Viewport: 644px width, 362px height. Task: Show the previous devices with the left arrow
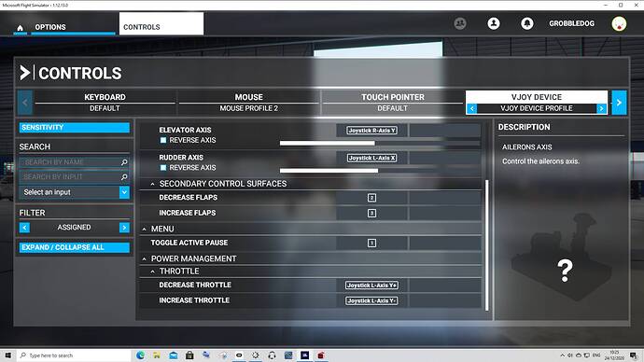(x=24, y=103)
